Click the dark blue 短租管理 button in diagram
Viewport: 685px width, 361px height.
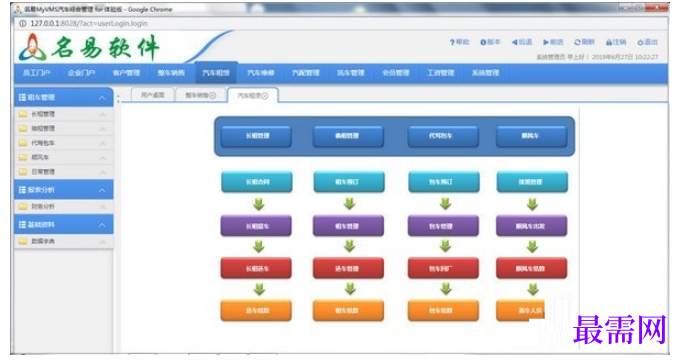tap(348, 136)
